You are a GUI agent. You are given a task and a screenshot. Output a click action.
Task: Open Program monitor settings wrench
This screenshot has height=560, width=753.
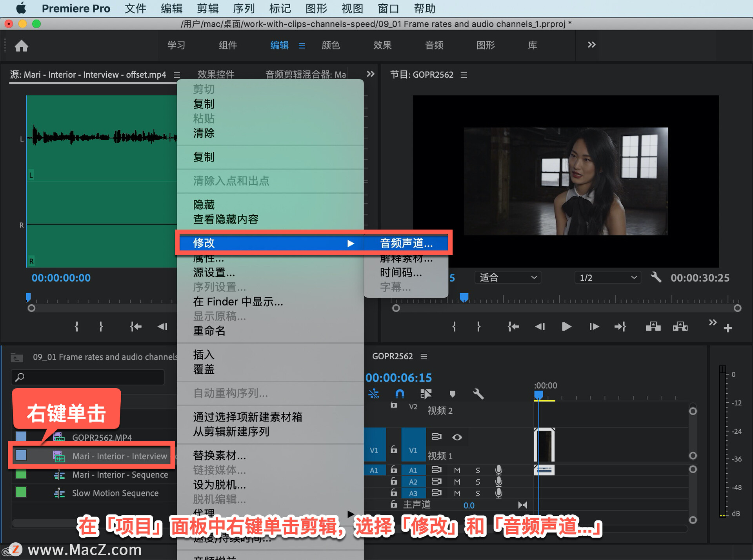tap(656, 278)
